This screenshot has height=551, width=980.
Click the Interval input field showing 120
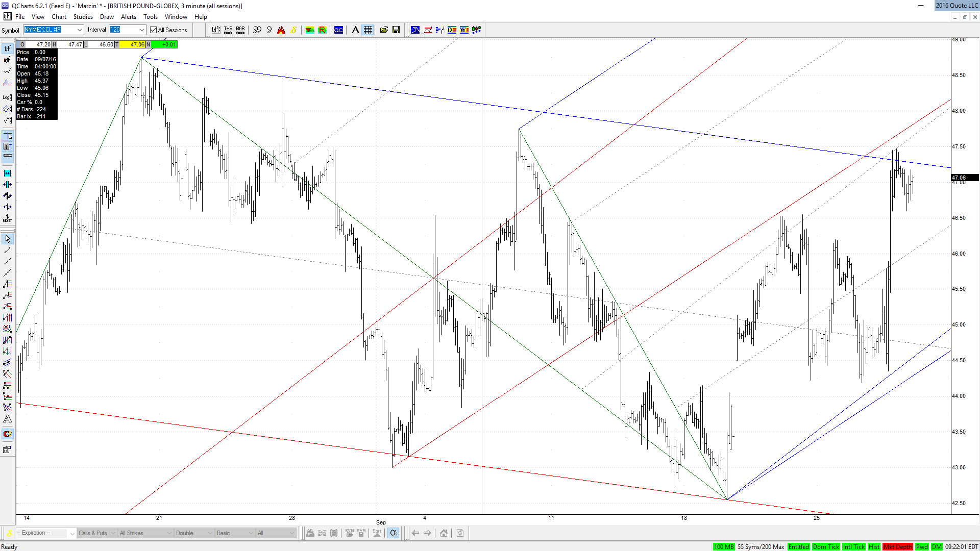point(123,30)
